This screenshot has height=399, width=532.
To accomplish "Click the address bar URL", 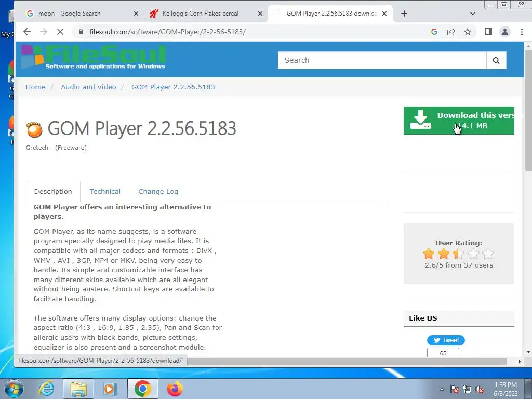I will 167,32.
